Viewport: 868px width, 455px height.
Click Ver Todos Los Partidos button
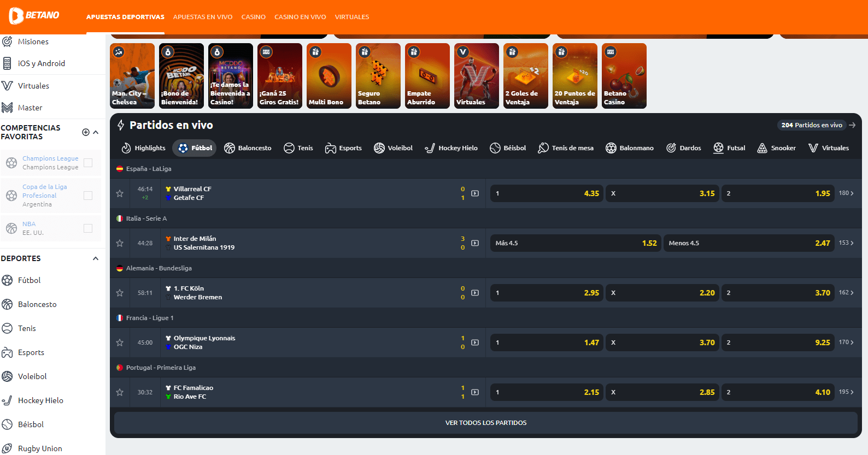pos(485,423)
